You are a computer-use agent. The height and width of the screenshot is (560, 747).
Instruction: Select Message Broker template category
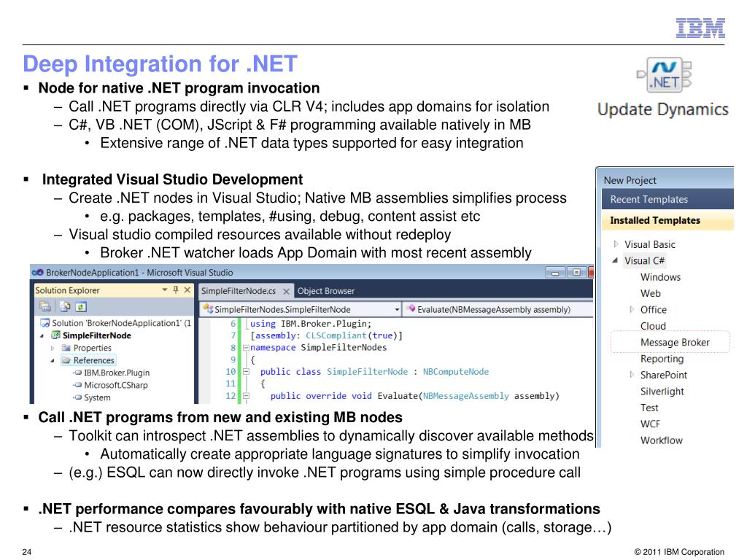click(x=675, y=343)
